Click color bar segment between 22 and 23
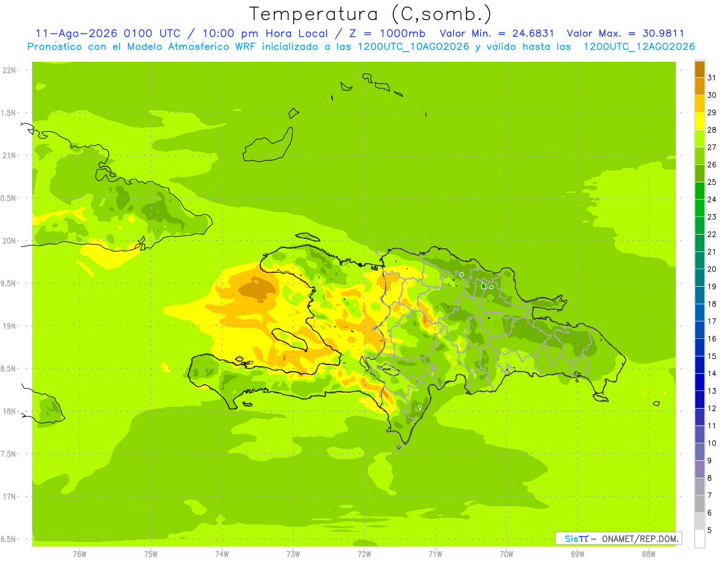 pyautogui.click(x=699, y=226)
